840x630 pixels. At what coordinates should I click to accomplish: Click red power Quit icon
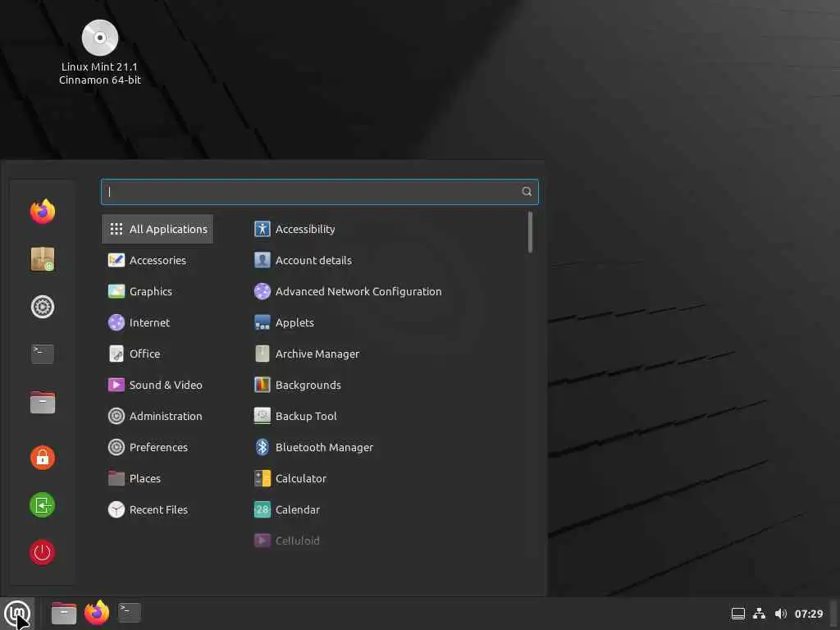pyautogui.click(x=43, y=552)
